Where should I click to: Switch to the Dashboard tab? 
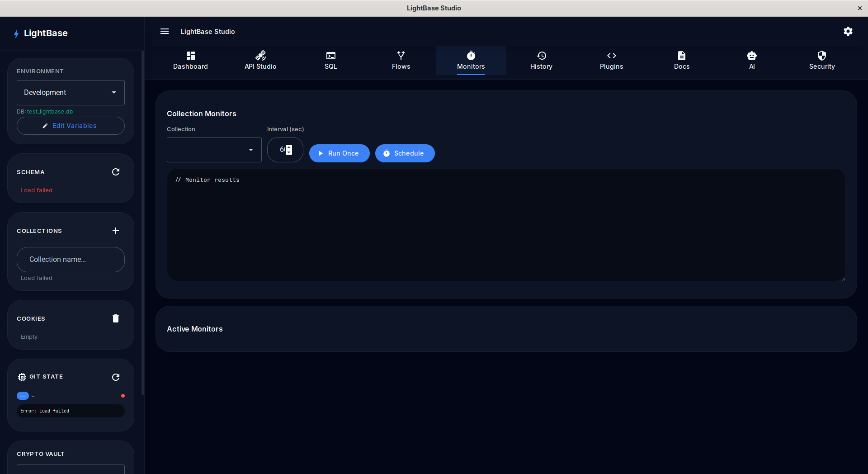[190, 61]
